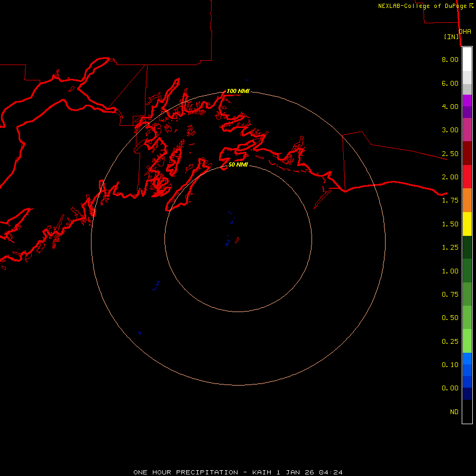The width and height of the screenshot is (476, 476).
Task: Click the 3.00 legend value
Action: 450,130
